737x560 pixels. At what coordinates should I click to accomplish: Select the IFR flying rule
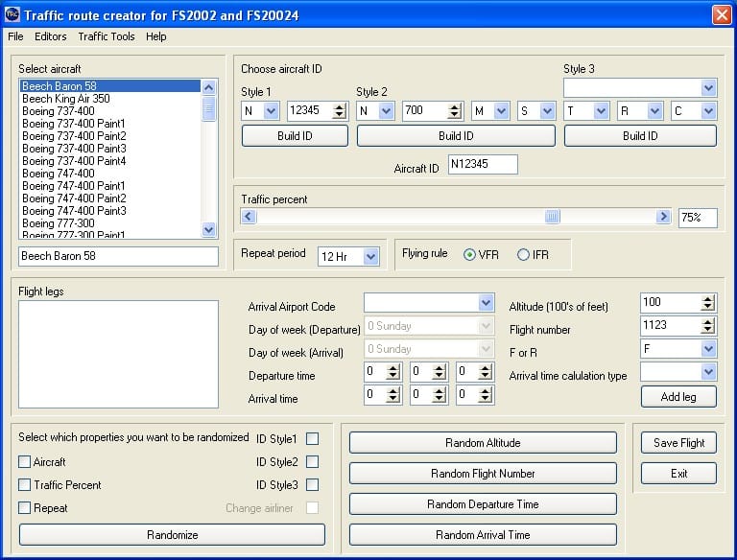(x=523, y=254)
